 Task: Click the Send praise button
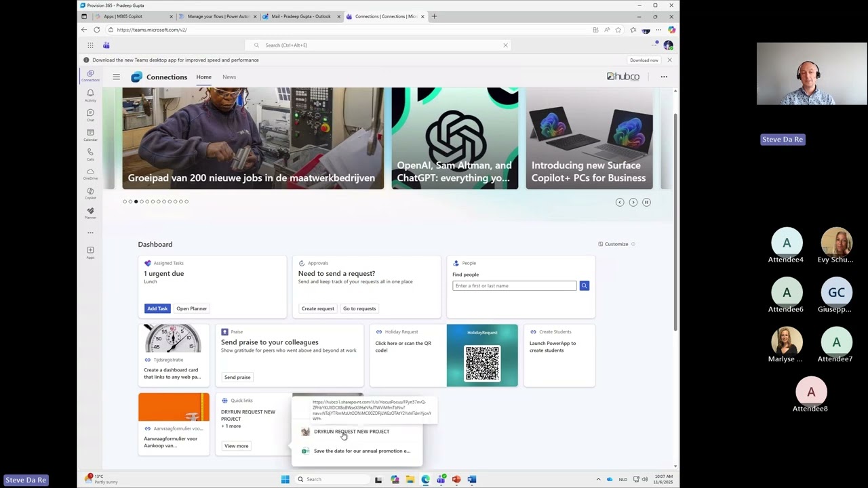tap(237, 377)
